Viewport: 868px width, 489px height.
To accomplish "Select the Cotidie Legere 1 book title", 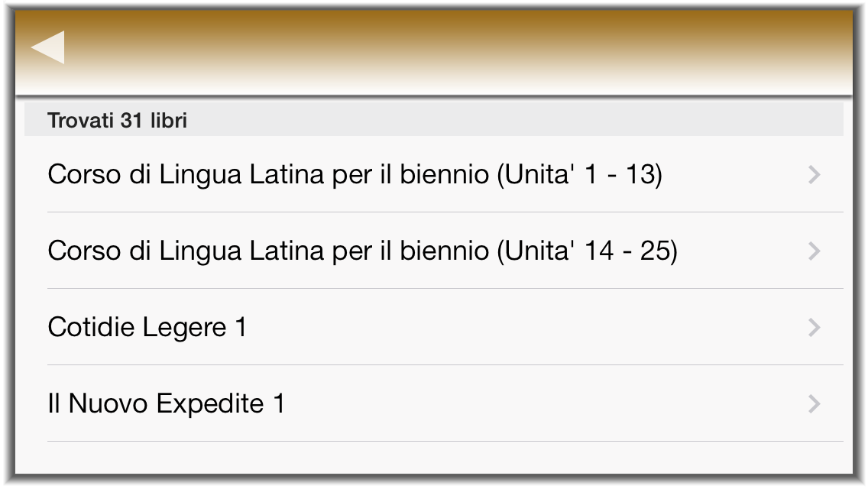I will click(147, 328).
